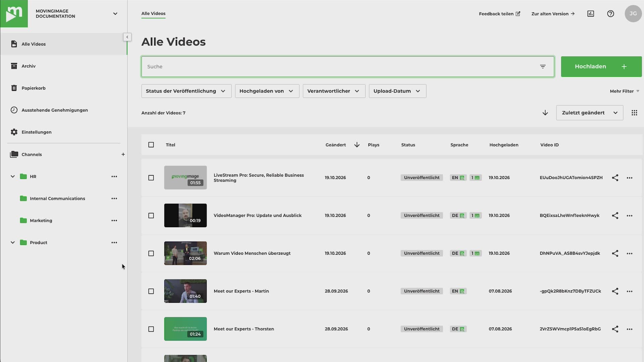644x362 pixels.
Task: Show Mehr Filter options
Action: [624, 91]
